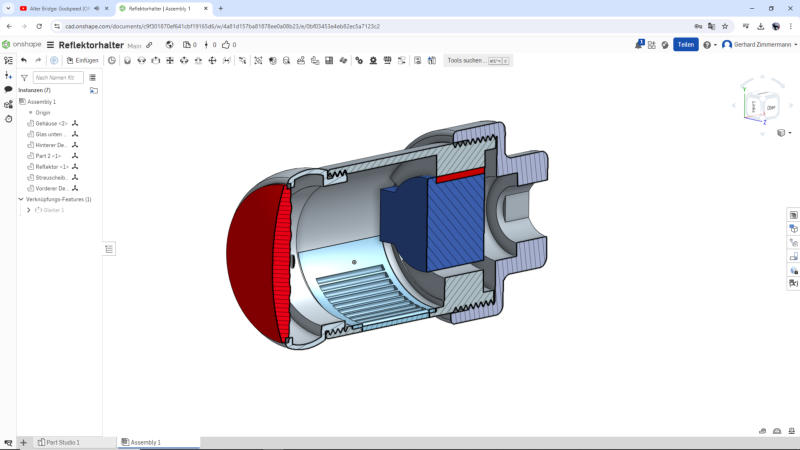This screenshot has height=450, width=800.
Task: Click the undo arrow in toolbar
Action: tap(24, 60)
